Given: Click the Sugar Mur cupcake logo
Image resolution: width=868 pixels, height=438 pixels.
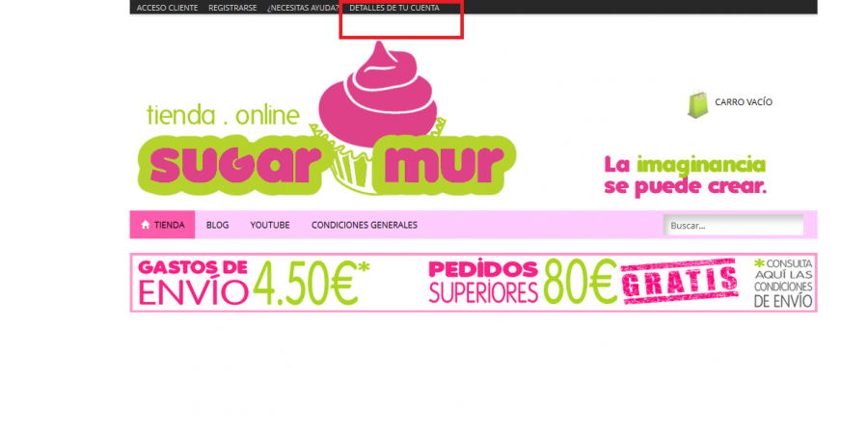Looking at the screenshot, I should click(x=327, y=119).
